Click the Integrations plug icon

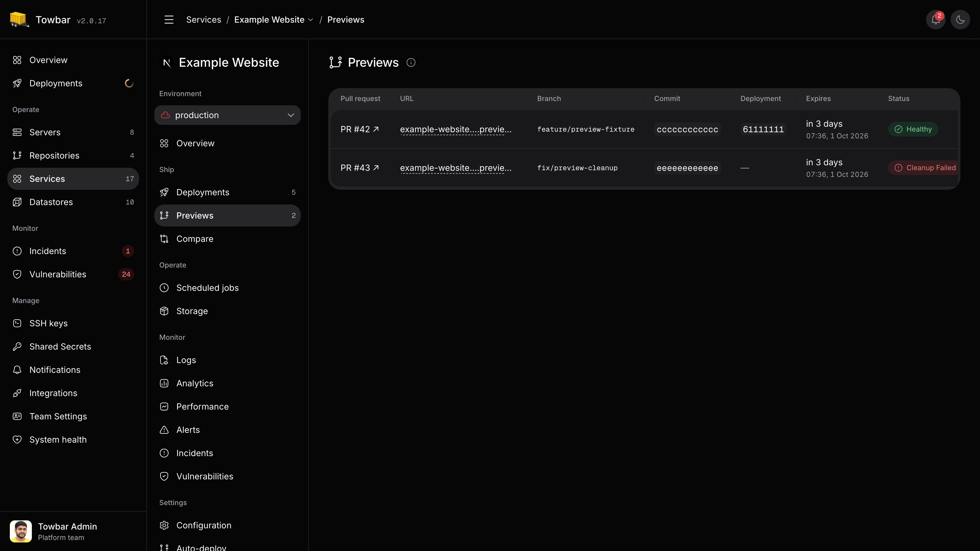[17, 393]
